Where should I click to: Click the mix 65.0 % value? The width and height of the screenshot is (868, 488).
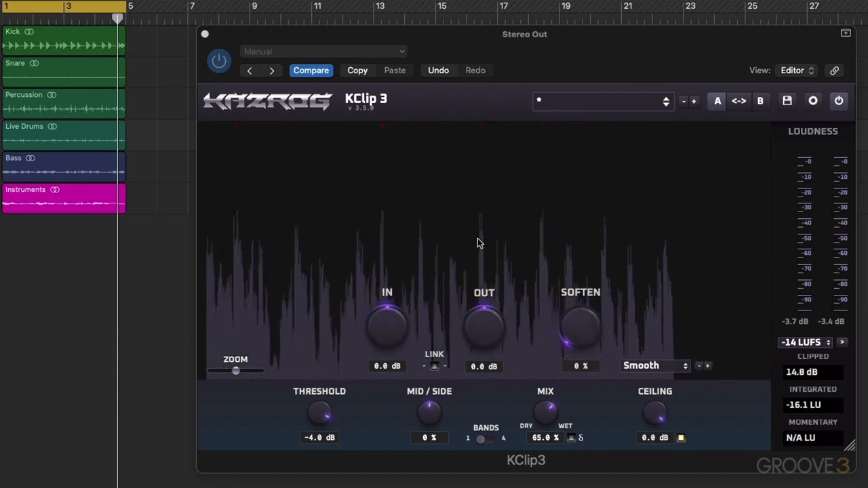(545, 438)
